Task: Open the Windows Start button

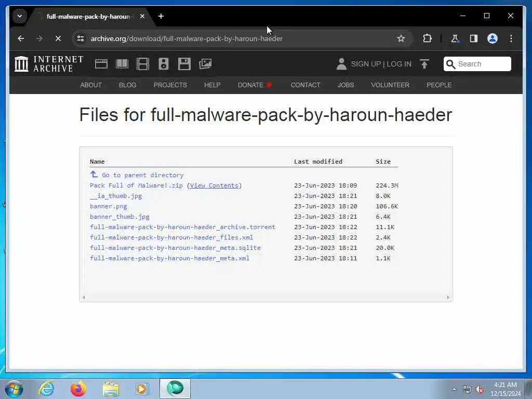Action: (14, 389)
